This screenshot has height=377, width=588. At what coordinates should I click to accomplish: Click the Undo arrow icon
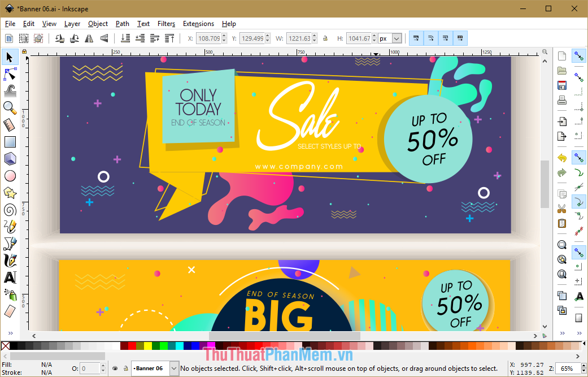click(562, 158)
